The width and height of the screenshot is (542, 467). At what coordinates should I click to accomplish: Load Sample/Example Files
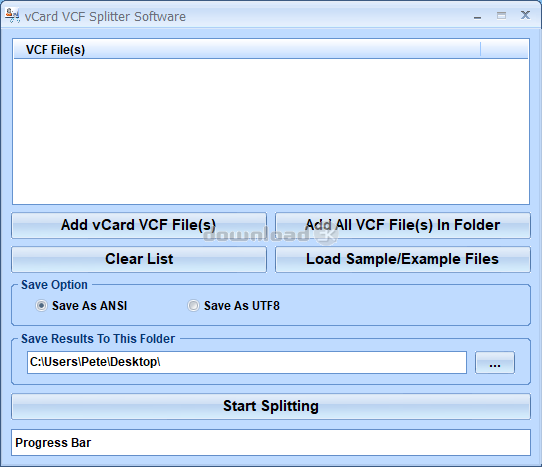tap(403, 259)
